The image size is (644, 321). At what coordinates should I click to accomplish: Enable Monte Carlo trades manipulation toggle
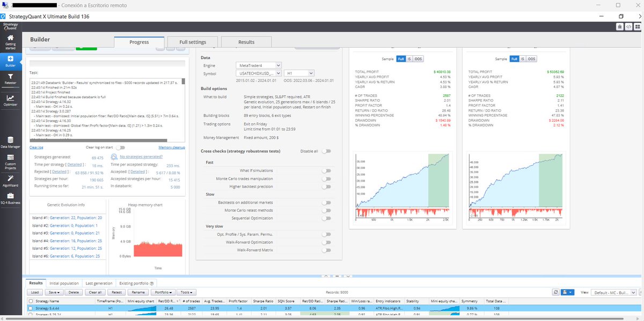[x=326, y=178]
